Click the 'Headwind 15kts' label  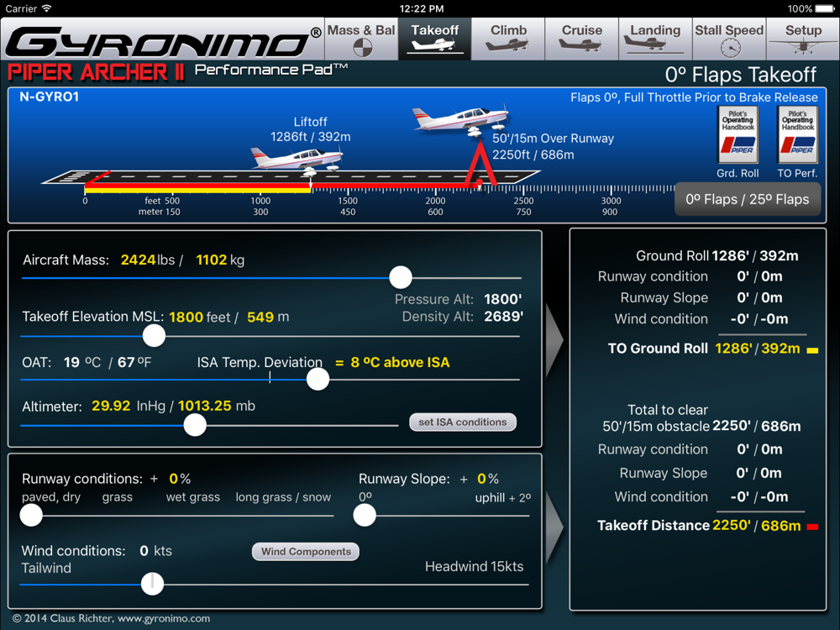coord(474,567)
